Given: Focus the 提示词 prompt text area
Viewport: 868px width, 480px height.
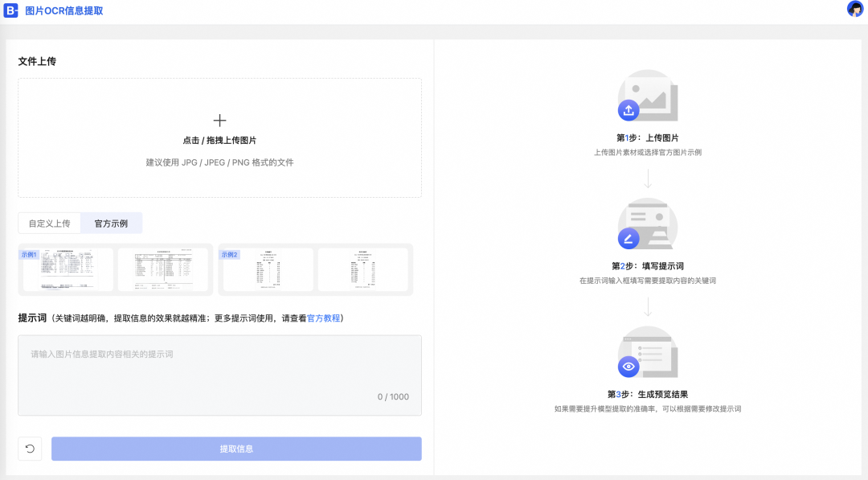Looking at the screenshot, I should 219,375.
